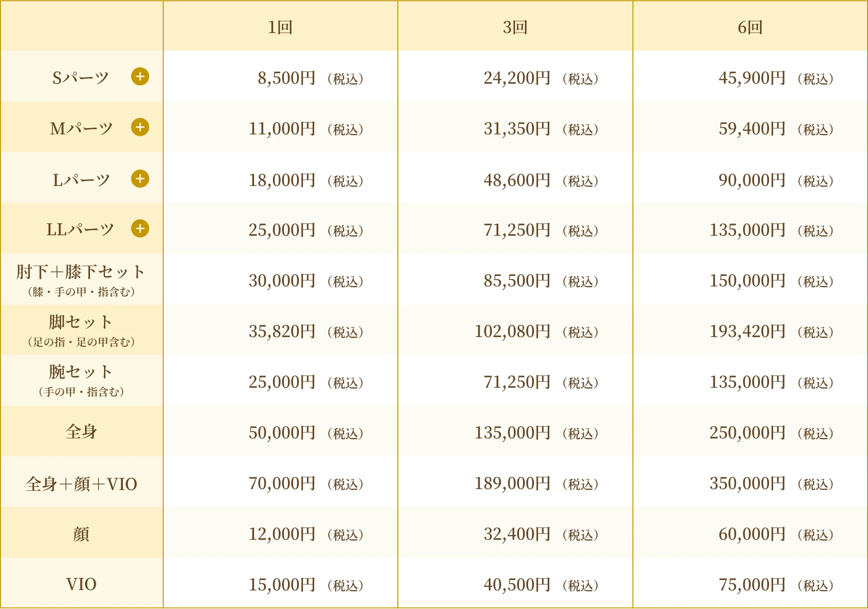Click the 8,500円 price for Sパーツ

pos(287,78)
